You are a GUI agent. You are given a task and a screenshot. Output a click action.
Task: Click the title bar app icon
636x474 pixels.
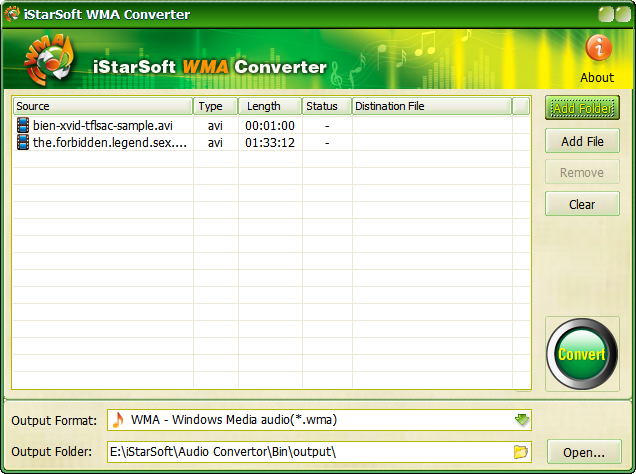point(14,15)
